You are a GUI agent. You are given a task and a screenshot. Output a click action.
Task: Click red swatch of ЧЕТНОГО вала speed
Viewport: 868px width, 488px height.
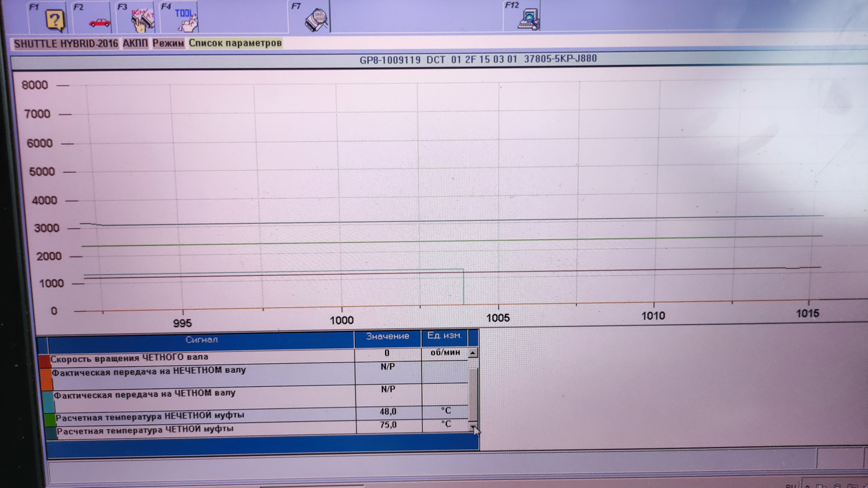pyautogui.click(x=44, y=361)
